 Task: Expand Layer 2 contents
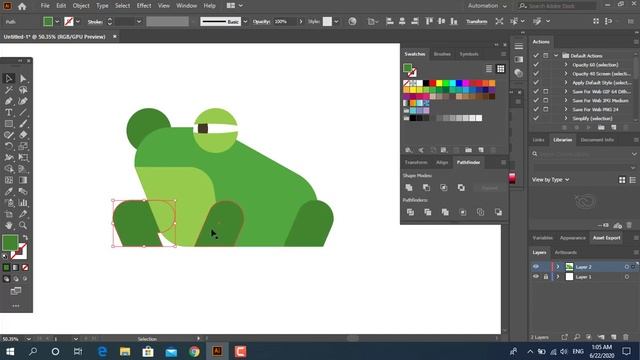click(x=558, y=267)
